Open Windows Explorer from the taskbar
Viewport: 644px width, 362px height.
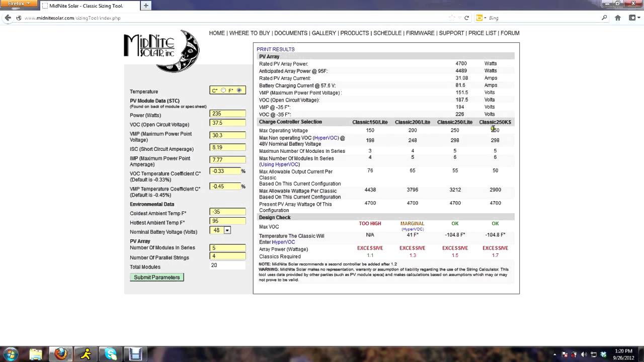click(36, 354)
